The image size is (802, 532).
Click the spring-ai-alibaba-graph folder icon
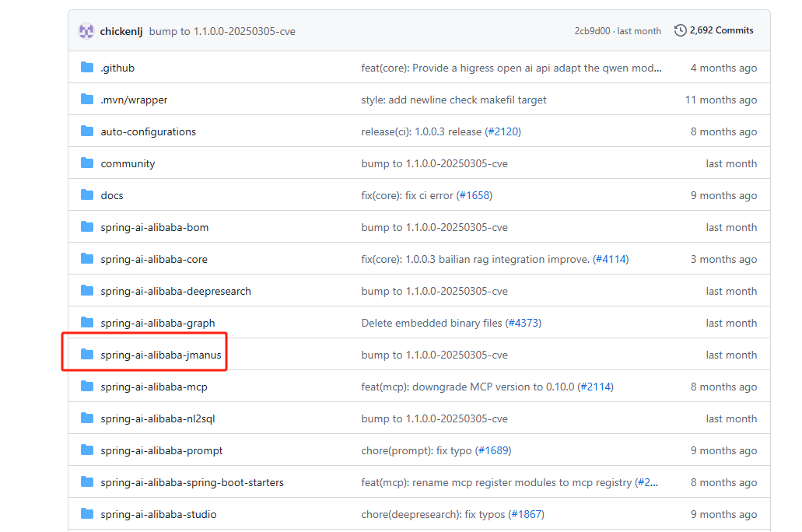point(87,323)
